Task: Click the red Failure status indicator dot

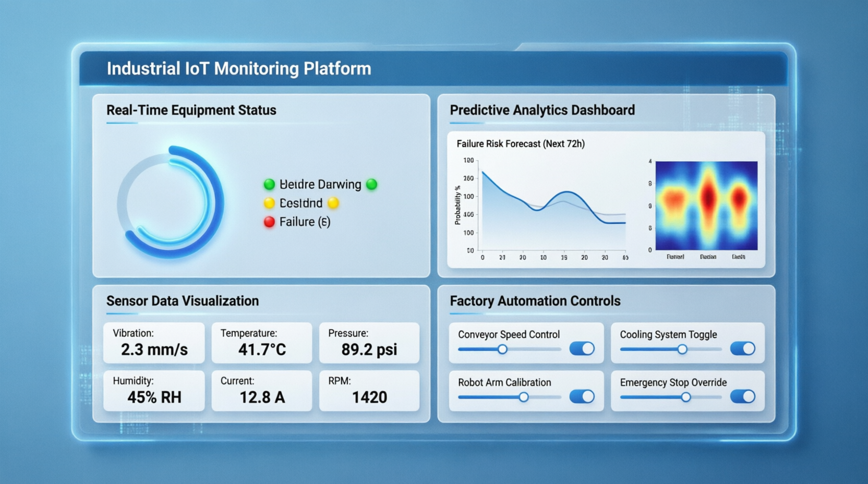Action: click(269, 222)
